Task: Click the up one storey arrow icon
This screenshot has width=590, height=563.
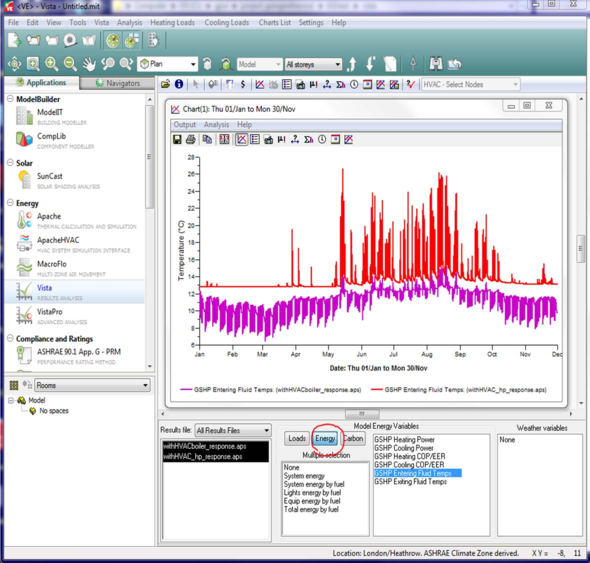Action: (352, 64)
